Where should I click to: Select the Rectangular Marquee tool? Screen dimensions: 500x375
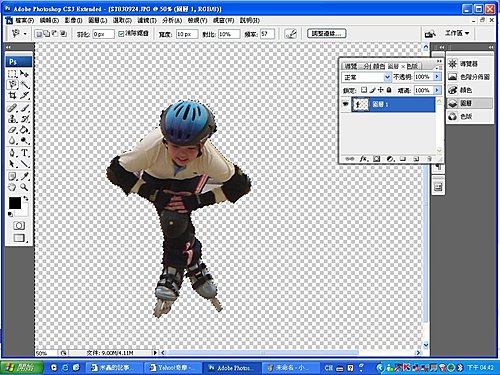pos(12,74)
